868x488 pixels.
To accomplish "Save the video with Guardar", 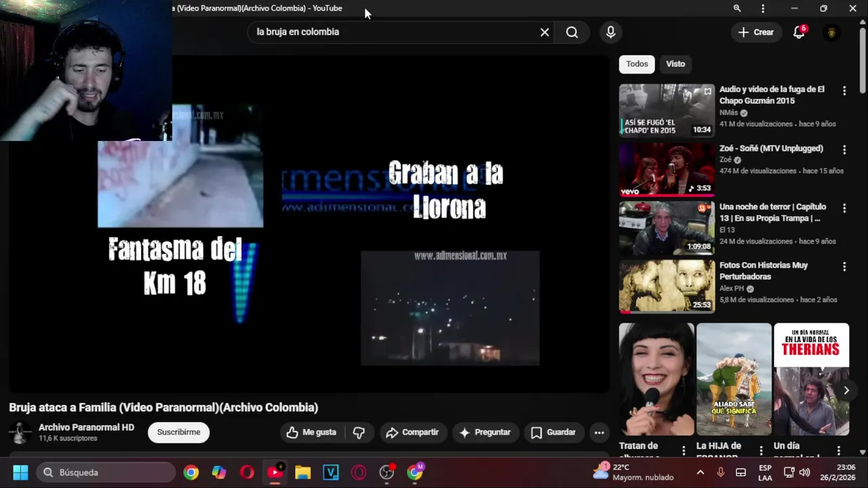I will pyautogui.click(x=553, y=432).
